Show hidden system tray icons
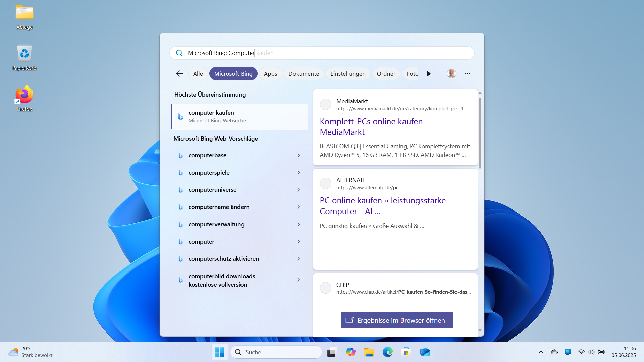This screenshot has width=644, height=362. point(541,352)
